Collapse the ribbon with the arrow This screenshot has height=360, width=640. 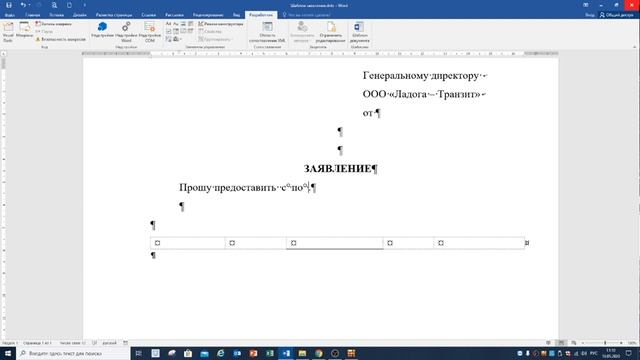pyautogui.click(x=634, y=47)
